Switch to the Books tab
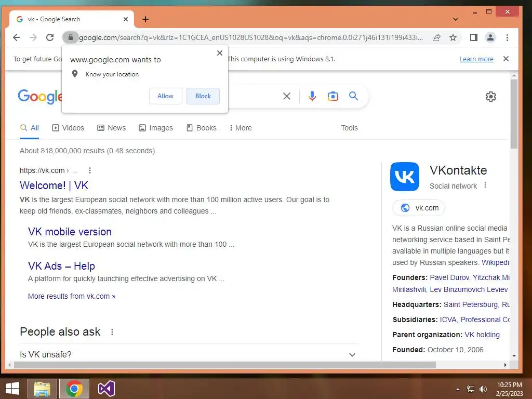Image resolution: width=532 pixels, height=399 pixels. [x=202, y=128]
